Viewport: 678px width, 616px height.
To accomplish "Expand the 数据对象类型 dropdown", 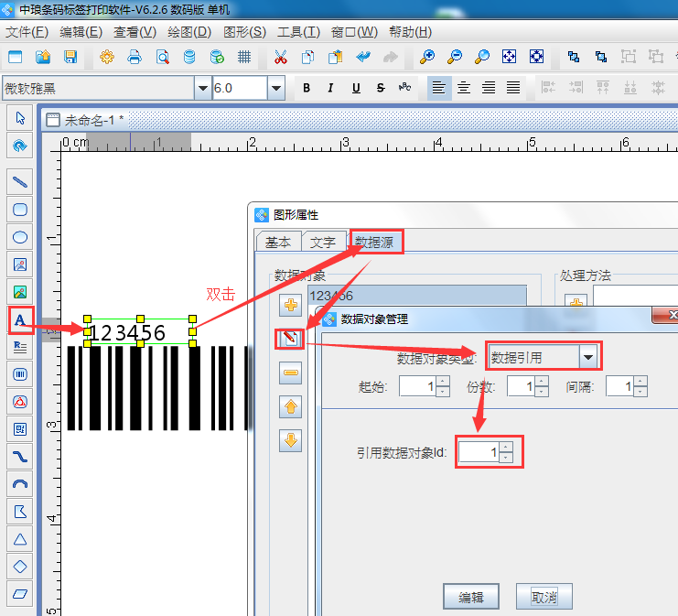I will pyautogui.click(x=588, y=356).
